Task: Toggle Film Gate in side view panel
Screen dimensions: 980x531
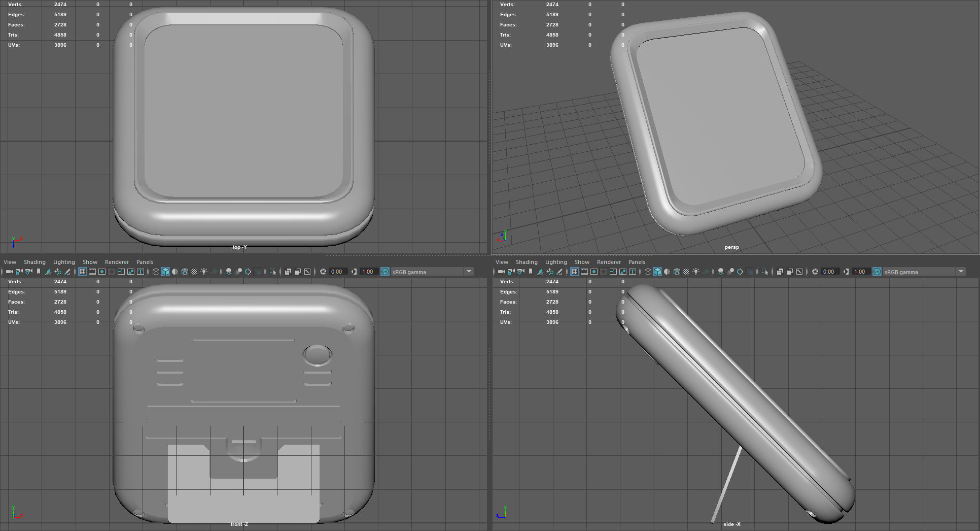Action: click(x=584, y=272)
